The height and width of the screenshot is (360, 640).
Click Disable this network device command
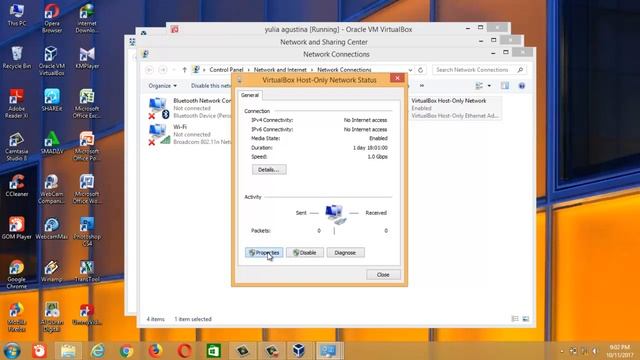point(211,86)
